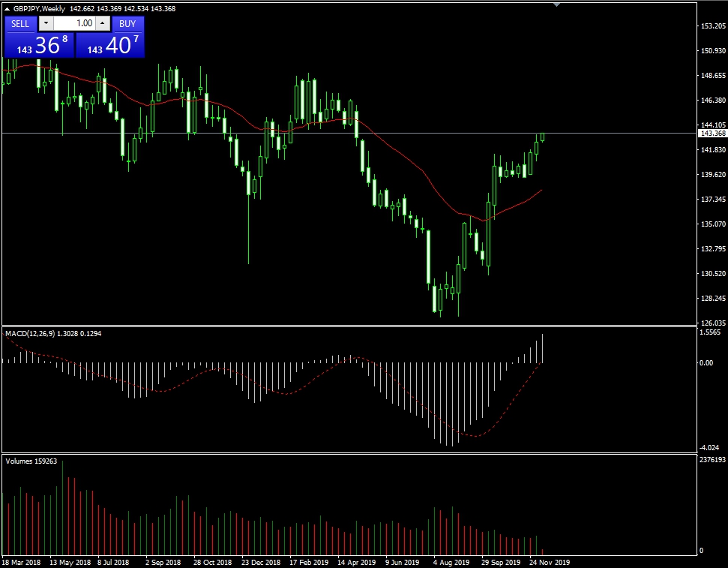728x568 pixels.
Task: Click the 1.00 lot volume field
Action: (x=73, y=23)
